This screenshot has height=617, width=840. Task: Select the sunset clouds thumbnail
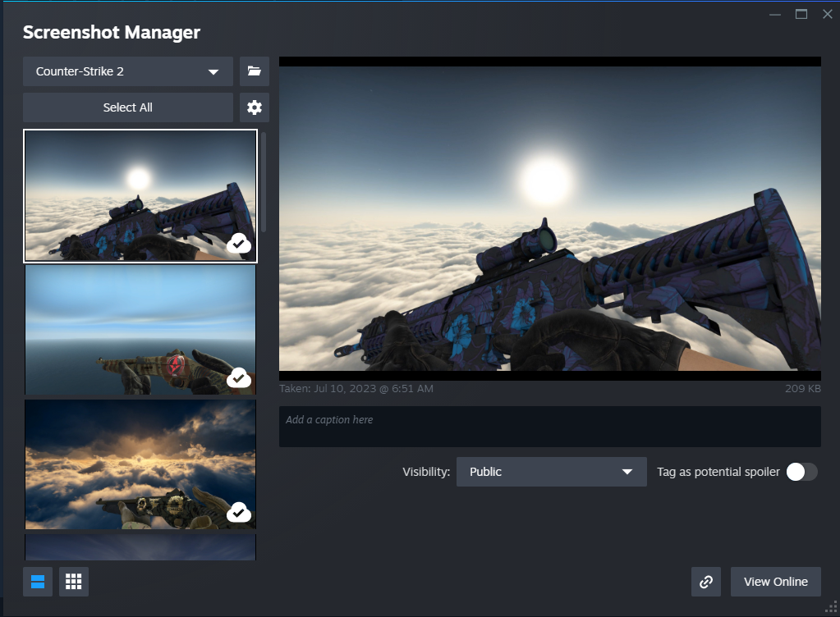click(140, 464)
